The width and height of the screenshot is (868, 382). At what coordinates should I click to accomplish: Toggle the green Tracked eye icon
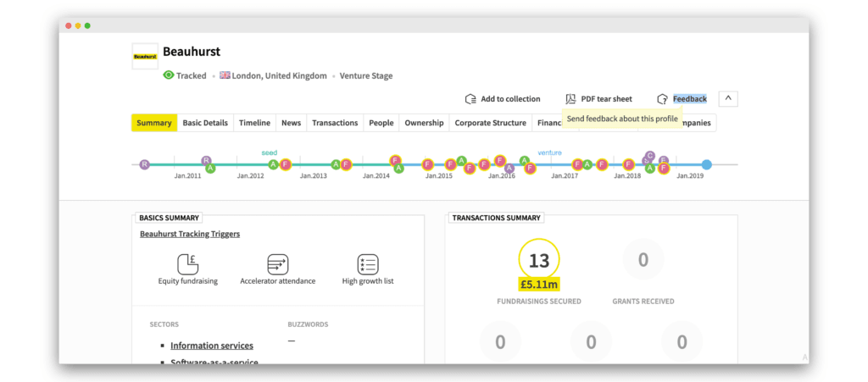[x=169, y=75]
